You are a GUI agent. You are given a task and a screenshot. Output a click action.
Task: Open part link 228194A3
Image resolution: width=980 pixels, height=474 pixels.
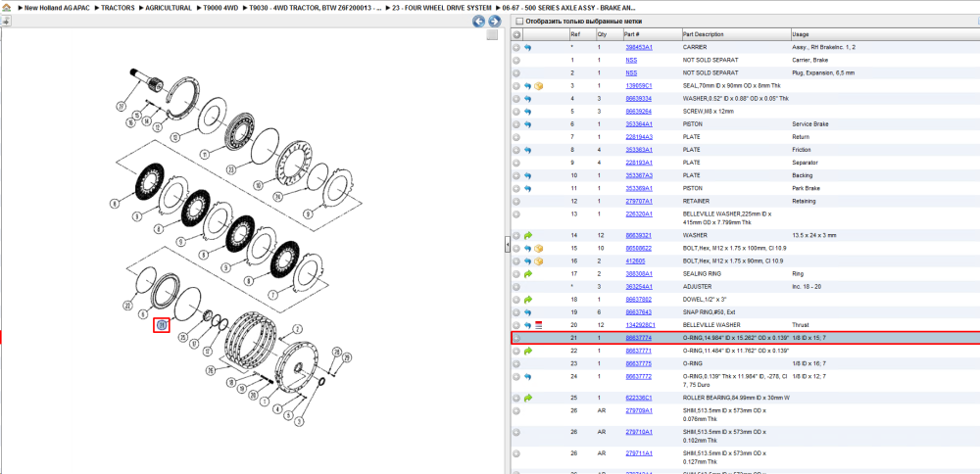639,137
